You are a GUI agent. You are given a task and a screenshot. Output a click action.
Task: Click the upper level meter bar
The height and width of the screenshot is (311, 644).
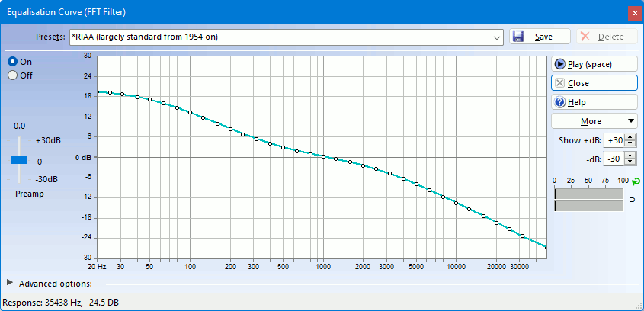(x=588, y=194)
